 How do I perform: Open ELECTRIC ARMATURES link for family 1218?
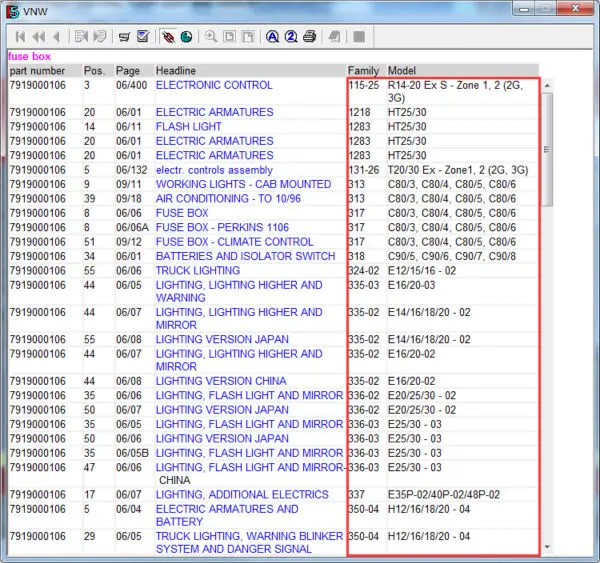pos(214,112)
